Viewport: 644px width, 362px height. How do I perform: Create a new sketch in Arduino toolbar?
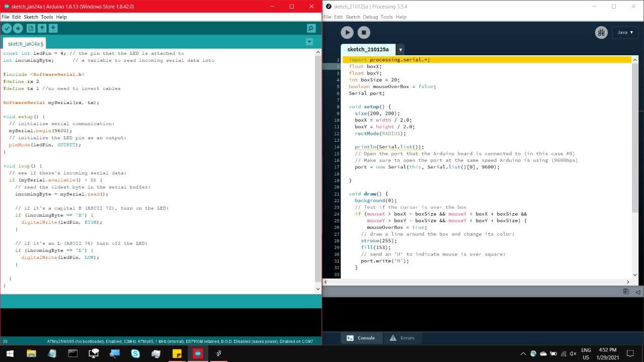tap(31, 29)
